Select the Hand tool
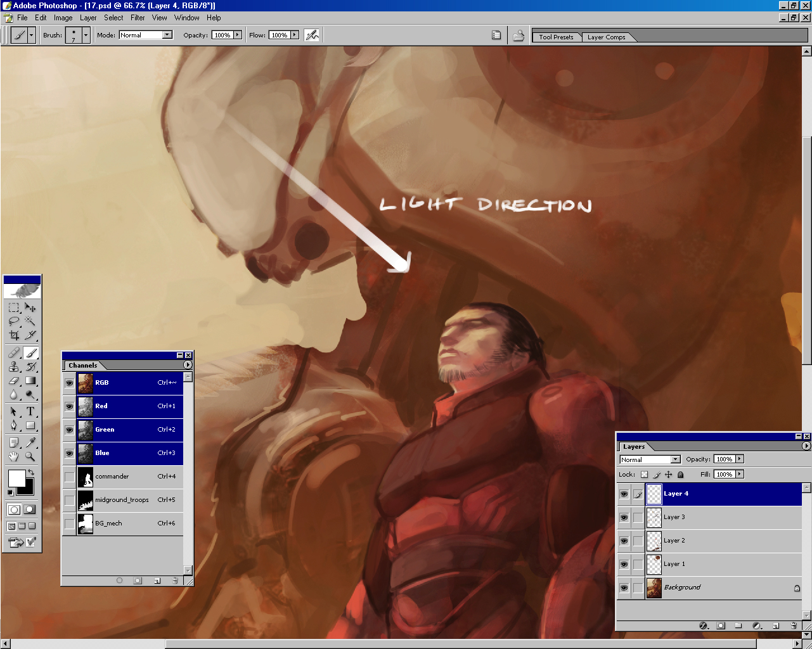 (x=14, y=456)
